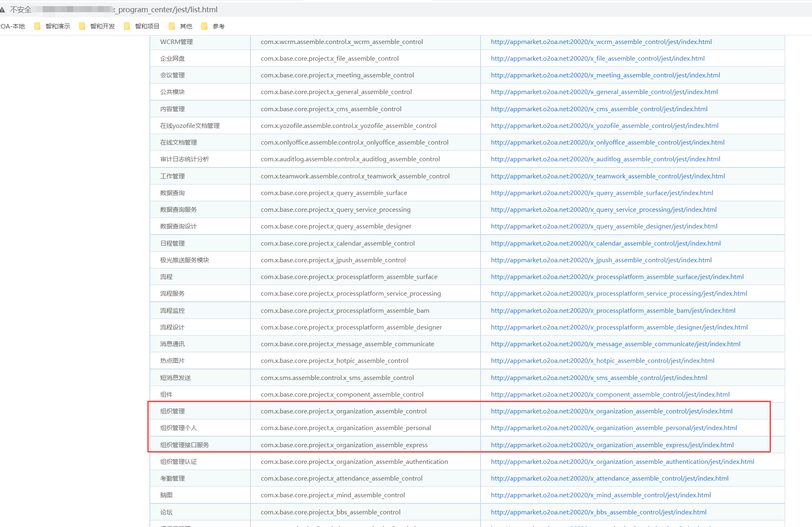Open x_bbs_assemble_control jest link
812x527 pixels.
click(598, 512)
